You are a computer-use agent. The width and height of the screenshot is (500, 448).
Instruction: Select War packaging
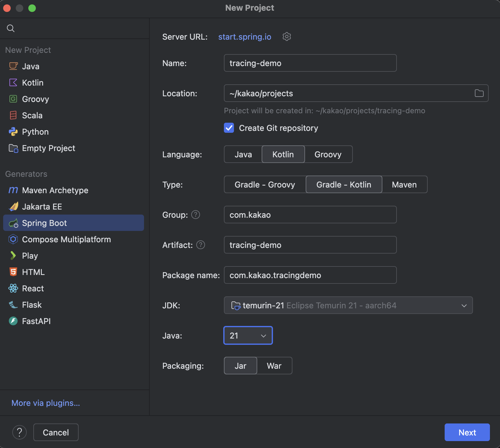pyautogui.click(x=274, y=366)
